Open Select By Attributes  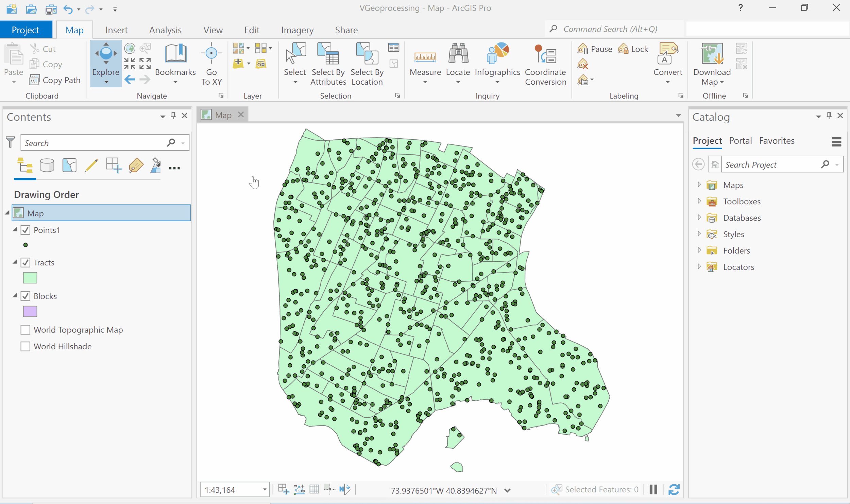327,63
